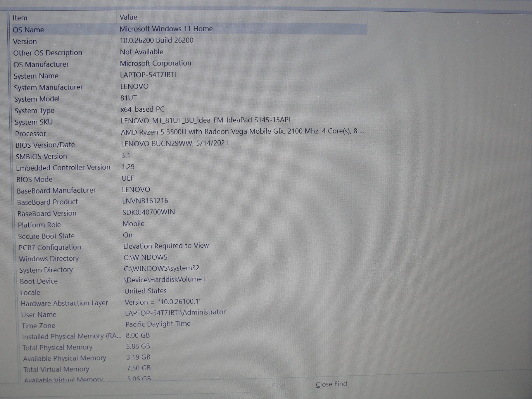Image resolution: width=532 pixels, height=399 pixels.
Task: Click the greyed-out Find button
Action: [278, 386]
